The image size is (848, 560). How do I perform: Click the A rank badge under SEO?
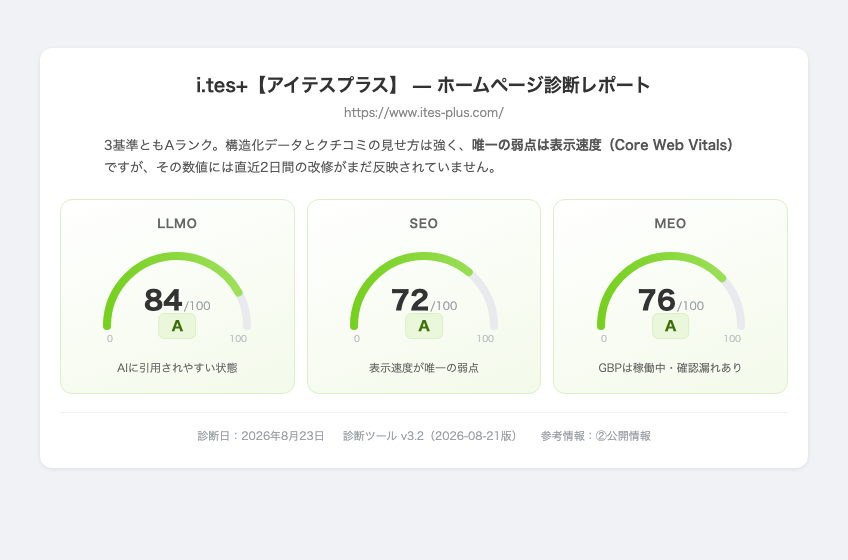[x=424, y=326]
